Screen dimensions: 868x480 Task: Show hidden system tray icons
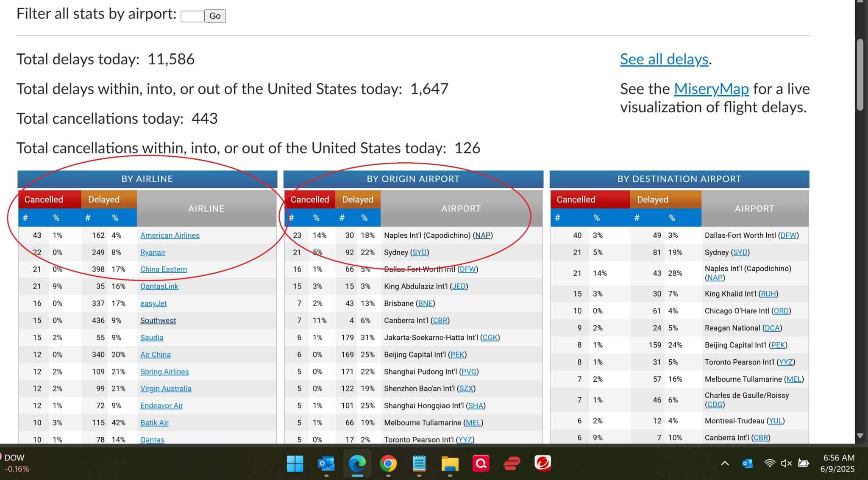(x=725, y=463)
